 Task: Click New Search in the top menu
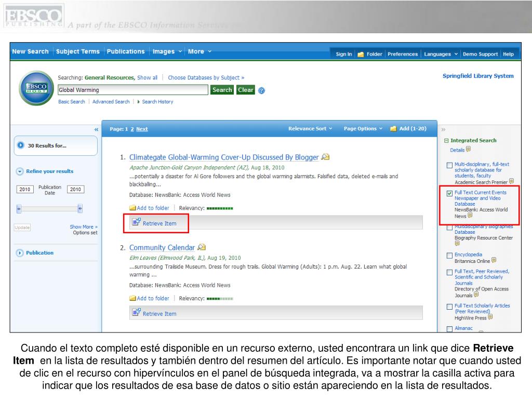click(30, 51)
